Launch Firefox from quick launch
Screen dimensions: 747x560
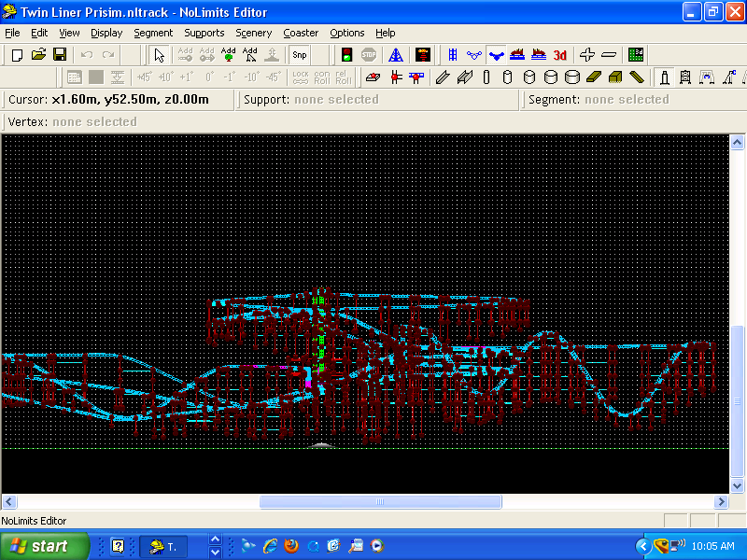(291, 546)
